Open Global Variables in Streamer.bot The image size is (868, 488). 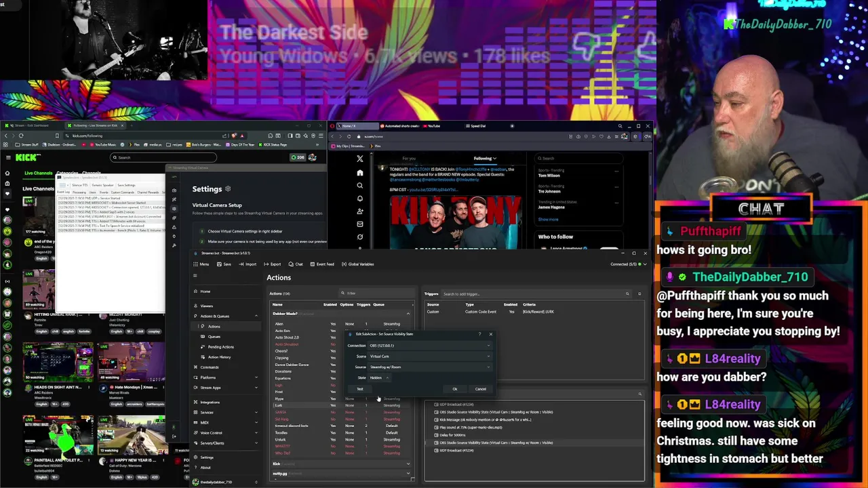tap(358, 264)
